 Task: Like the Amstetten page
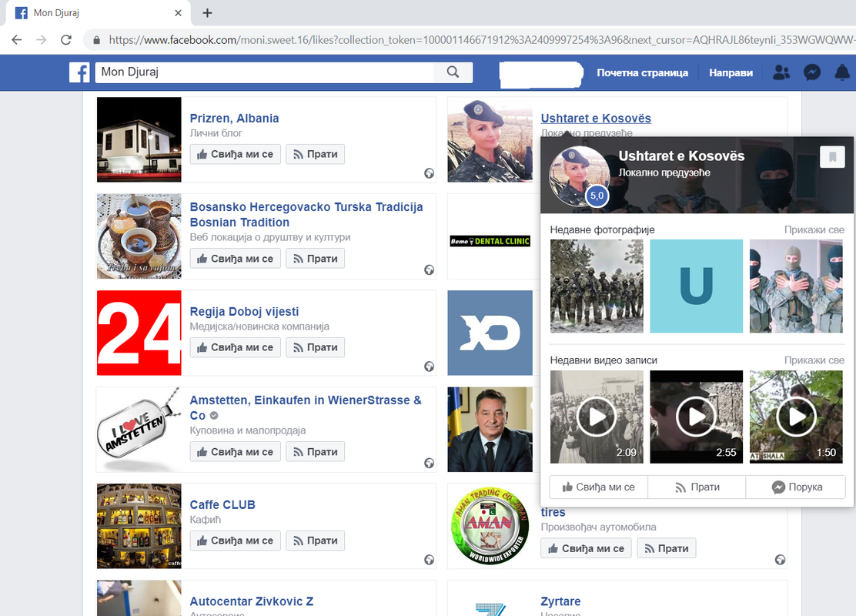pyautogui.click(x=236, y=452)
